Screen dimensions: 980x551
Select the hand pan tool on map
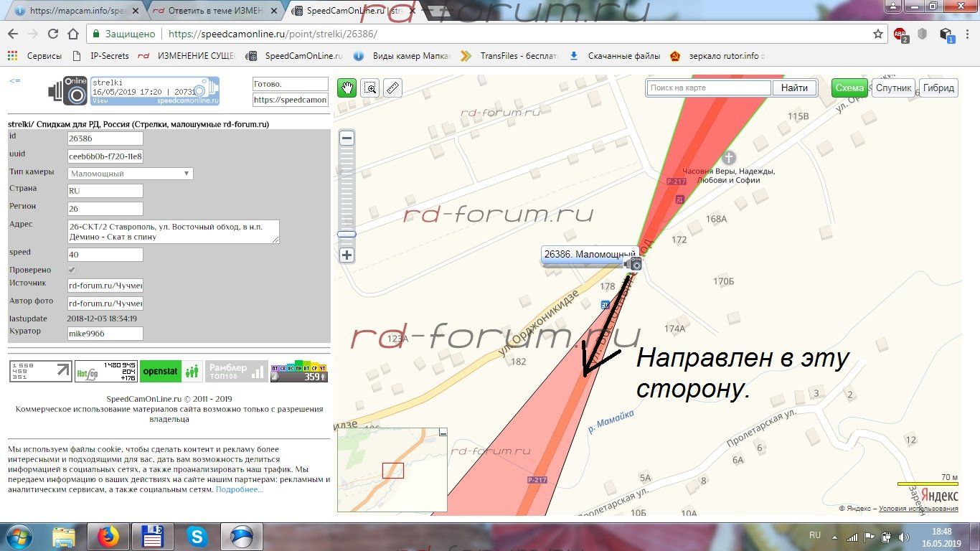(347, 88)
